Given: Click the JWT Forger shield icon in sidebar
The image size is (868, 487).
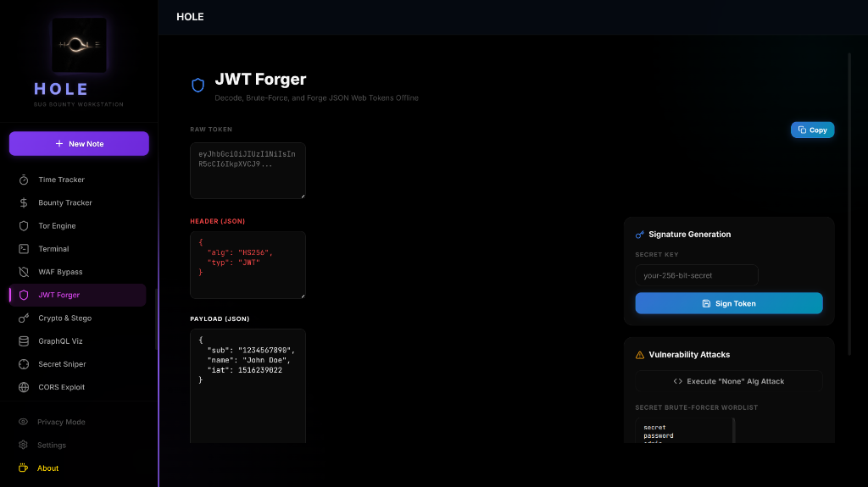Looking at the screenshot, I should tap(24, 295).
